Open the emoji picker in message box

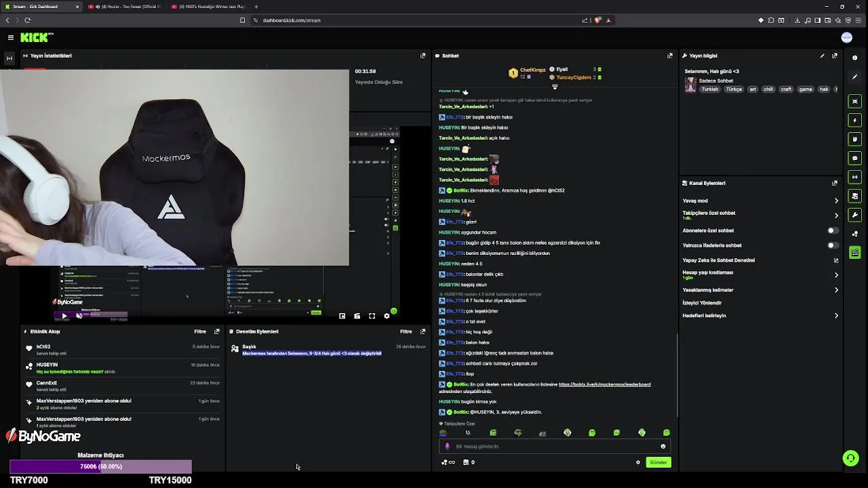(x=663, y=447)
